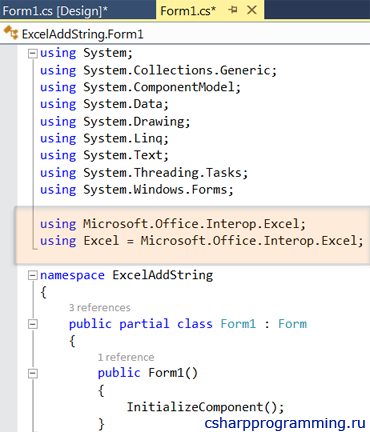Screen dimensions: 370x432
Task: Click 'System.Collections.Generic' in the code
Action: (177, 70)
